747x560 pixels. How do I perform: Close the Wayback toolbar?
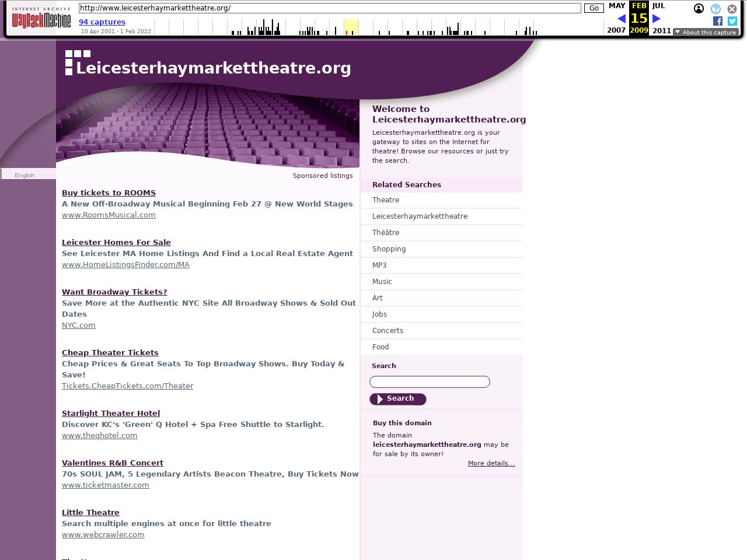(732, 9)
